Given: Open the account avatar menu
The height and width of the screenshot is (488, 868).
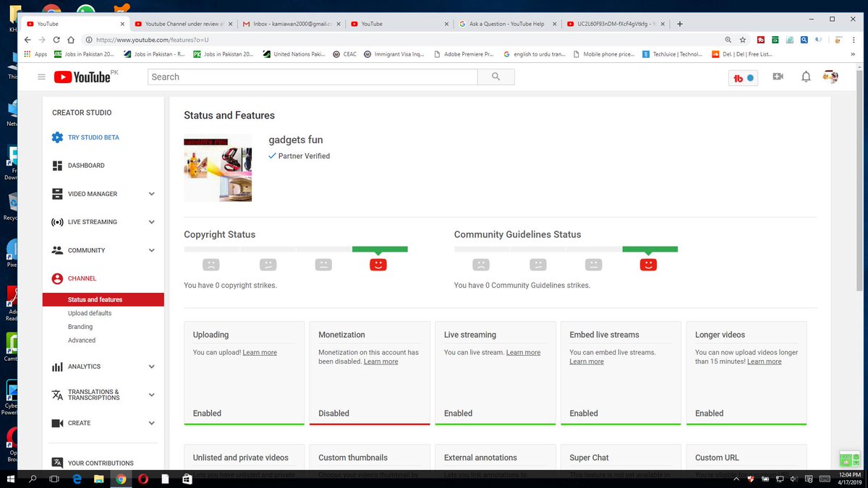Looking at the screenshot, I should [831, 77].
